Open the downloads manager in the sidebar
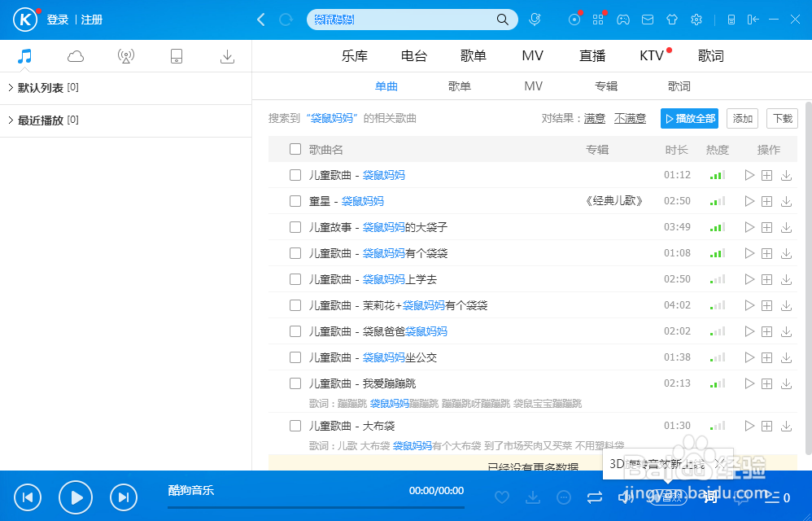 point(227,55)
